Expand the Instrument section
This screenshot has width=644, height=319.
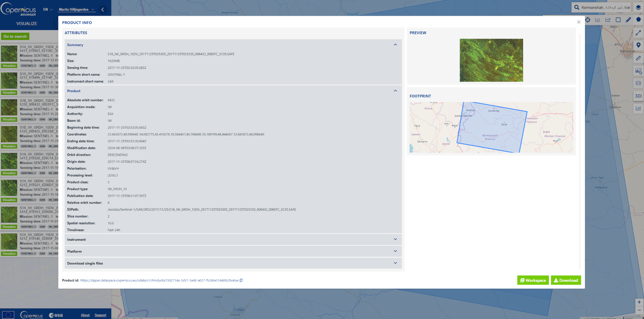pos(395,239)
